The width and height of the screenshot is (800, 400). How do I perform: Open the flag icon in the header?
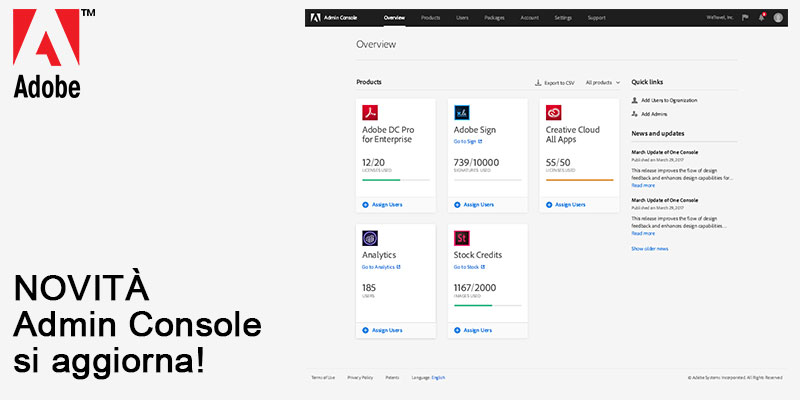point(745,17)
